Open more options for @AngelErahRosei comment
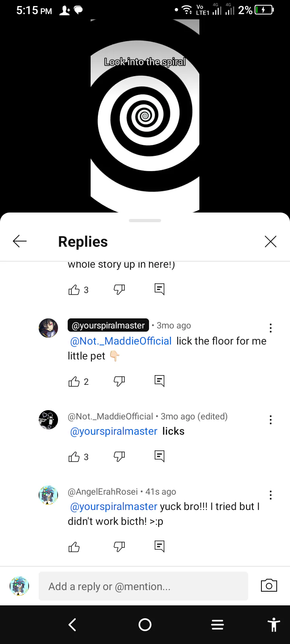The height and width of the screenshot is (644, 290). 270,495
